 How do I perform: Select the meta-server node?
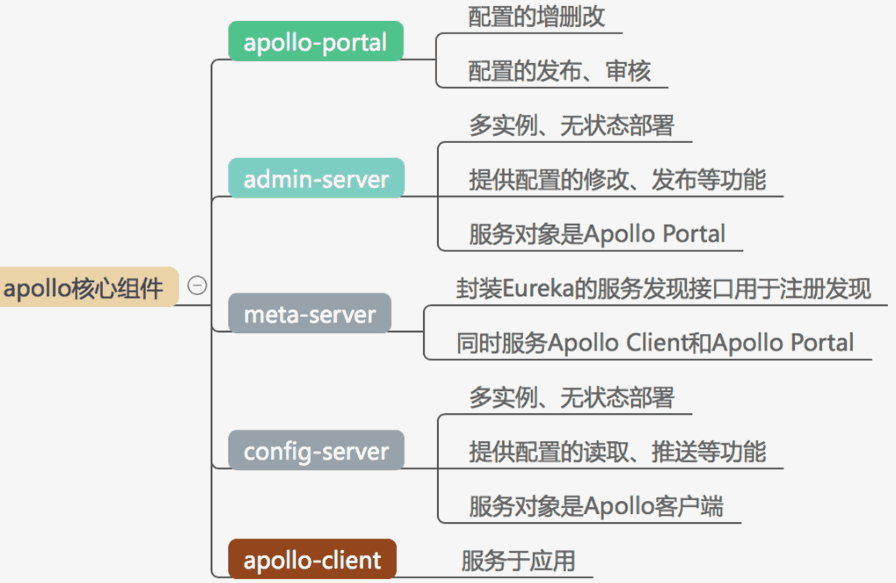point(310,313)
